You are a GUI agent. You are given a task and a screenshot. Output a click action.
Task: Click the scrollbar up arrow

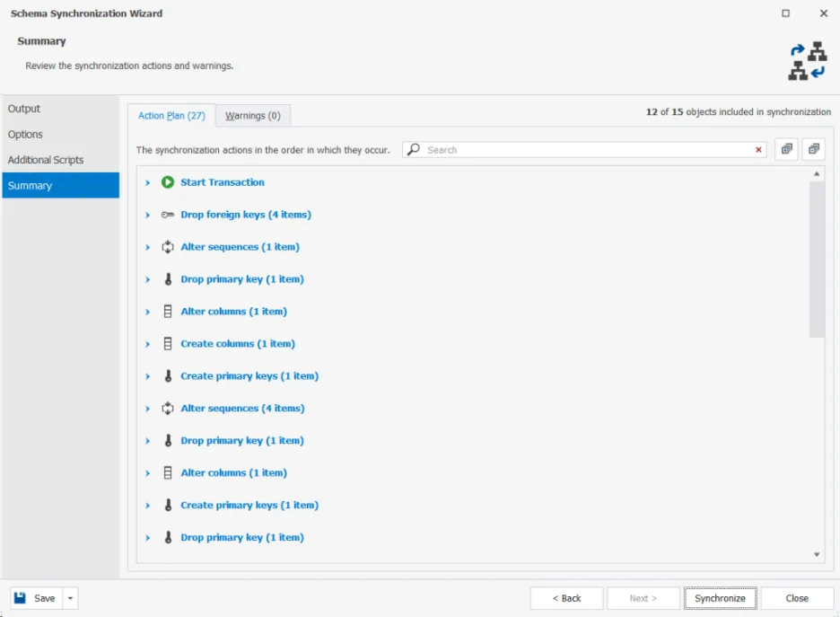(817, 173)
